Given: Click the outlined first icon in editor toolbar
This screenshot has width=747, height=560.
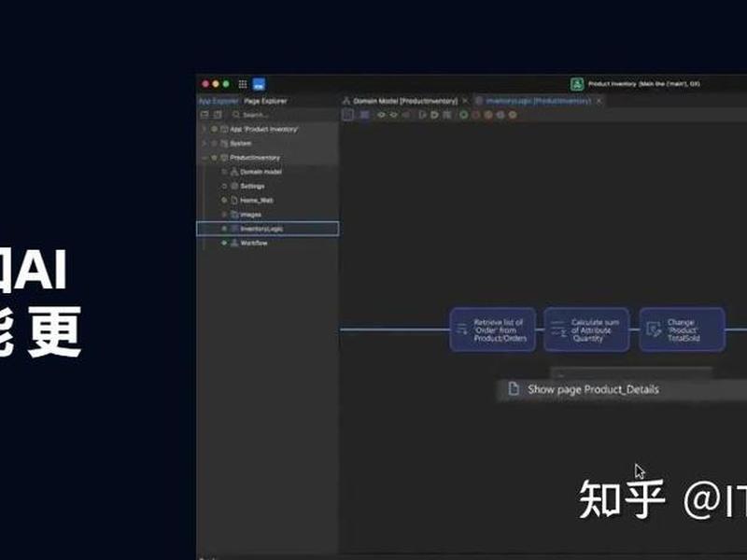Looking at the screenshot, I should pos(348,115).
